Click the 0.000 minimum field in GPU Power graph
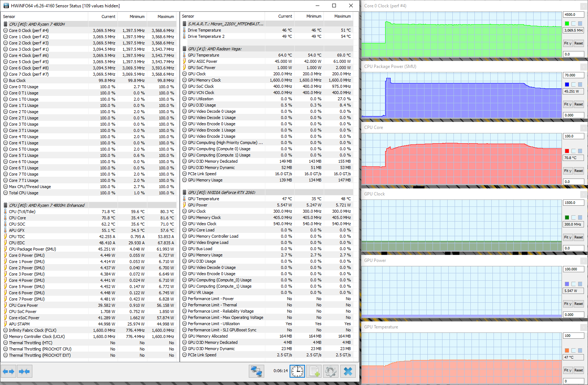This screenshot has width=588, height=385. pos(573,315)
